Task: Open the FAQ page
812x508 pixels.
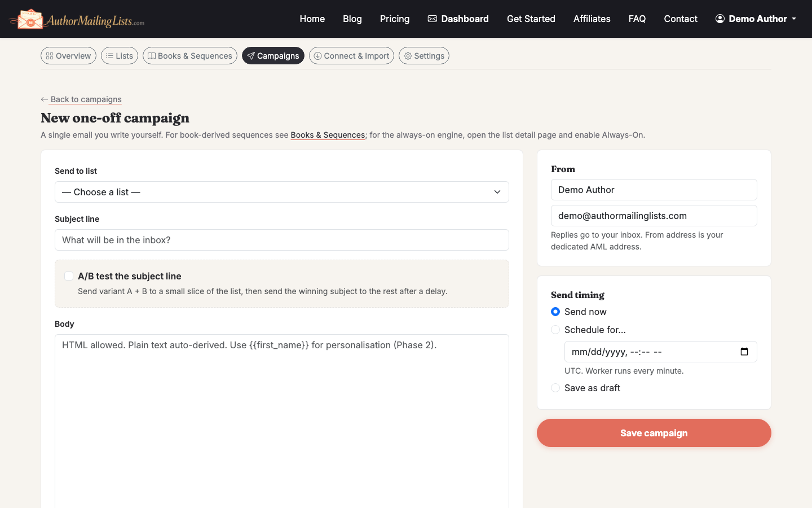Action: pyautogui.click(x=637, y=19)
